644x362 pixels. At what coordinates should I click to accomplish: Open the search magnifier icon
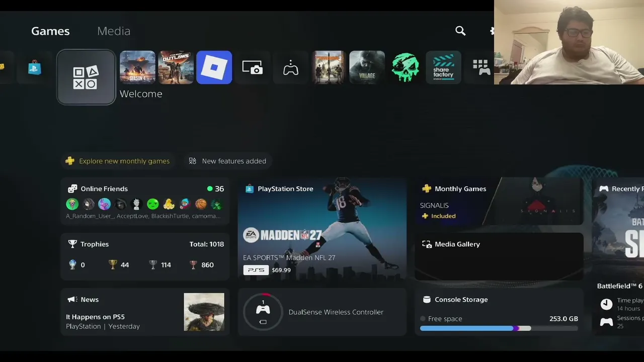[460, 31]
